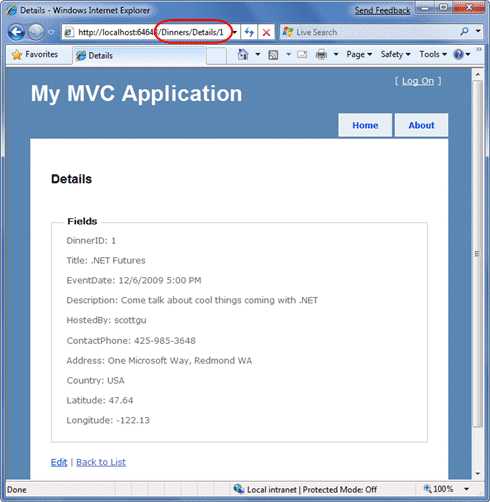Click the Edit link
490x502 pixels.
[59, 462]
